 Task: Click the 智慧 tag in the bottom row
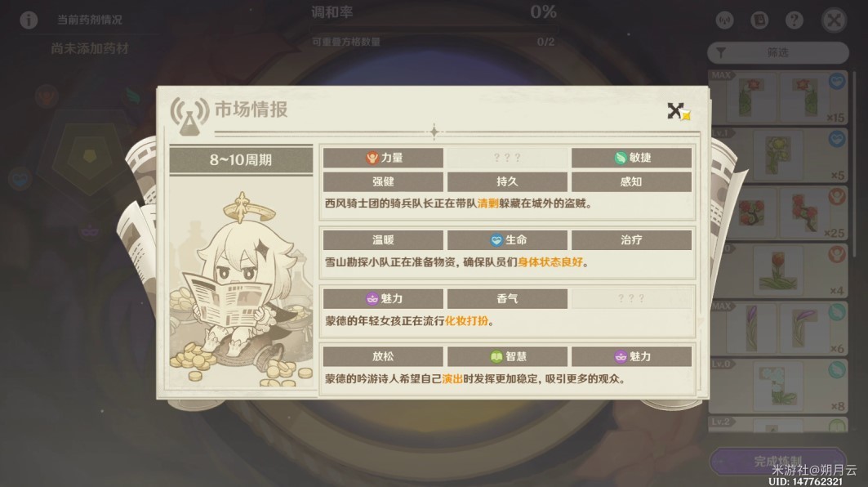coord(507,356)
